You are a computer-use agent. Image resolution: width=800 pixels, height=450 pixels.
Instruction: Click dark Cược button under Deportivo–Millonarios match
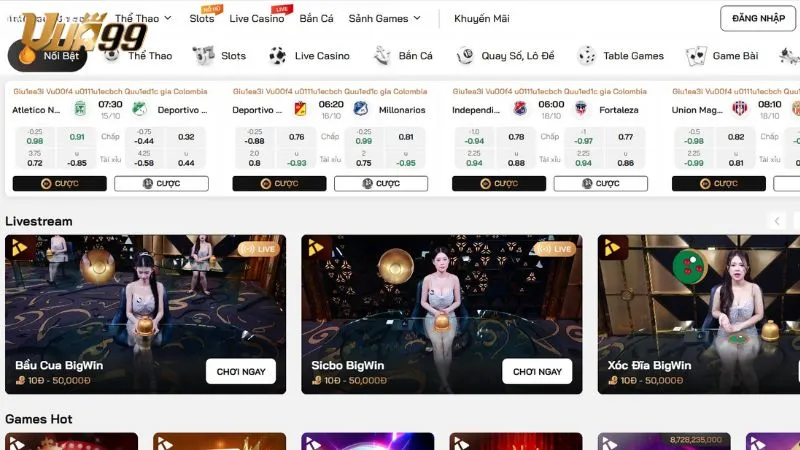(x=279, y=183)
